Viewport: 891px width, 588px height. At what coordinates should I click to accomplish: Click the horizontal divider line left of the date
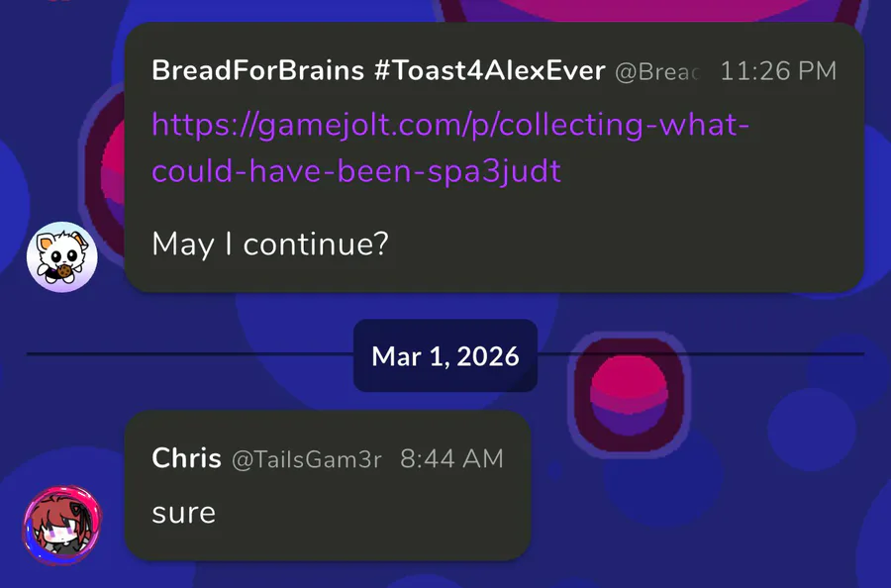tap(188, 353)
